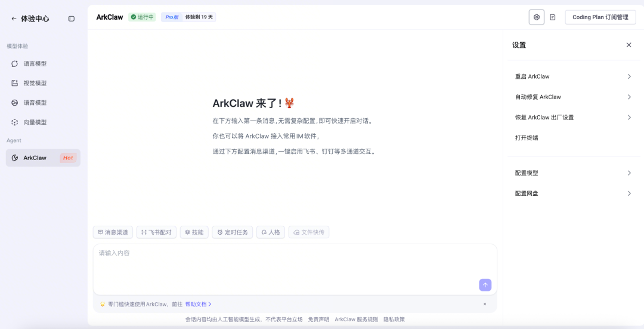Expand 配置网盘 setting
The width and height of the screenshot is (644, 329).
click(x=574, y=193)
